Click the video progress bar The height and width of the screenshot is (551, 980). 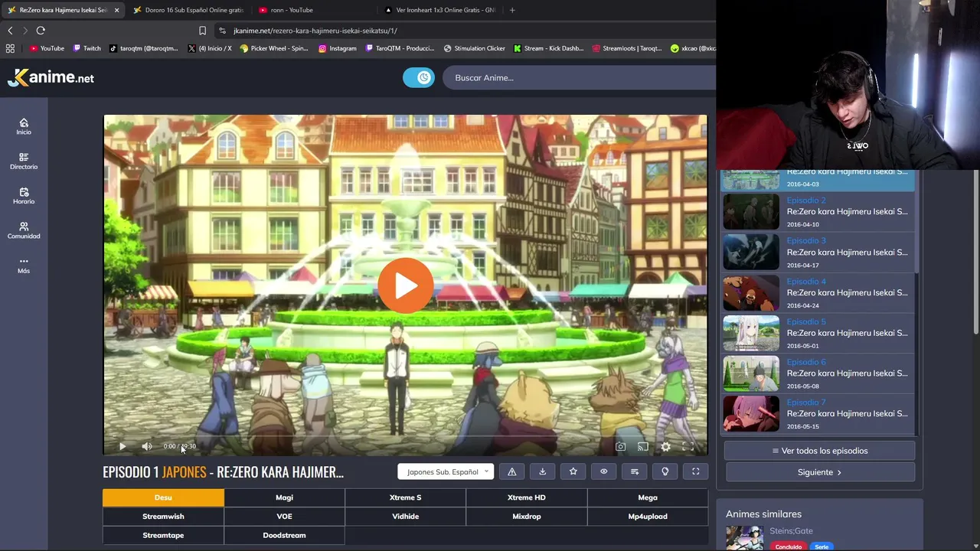pyautogui.click(x=405, y=436)
